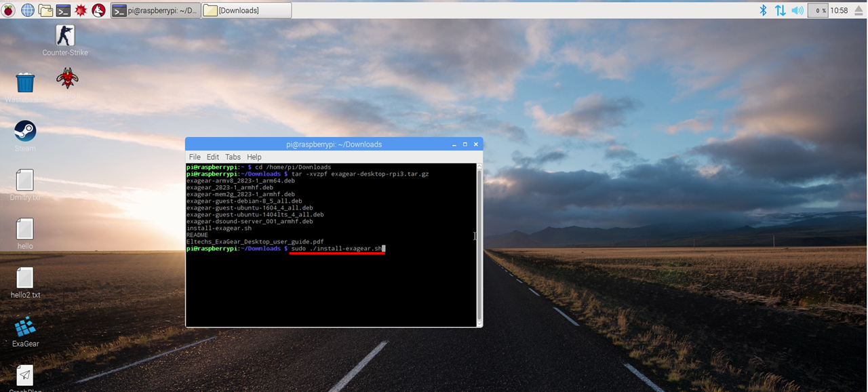Open the Raspberry Pi applications menu
The image size is (868, 392).
7,9
